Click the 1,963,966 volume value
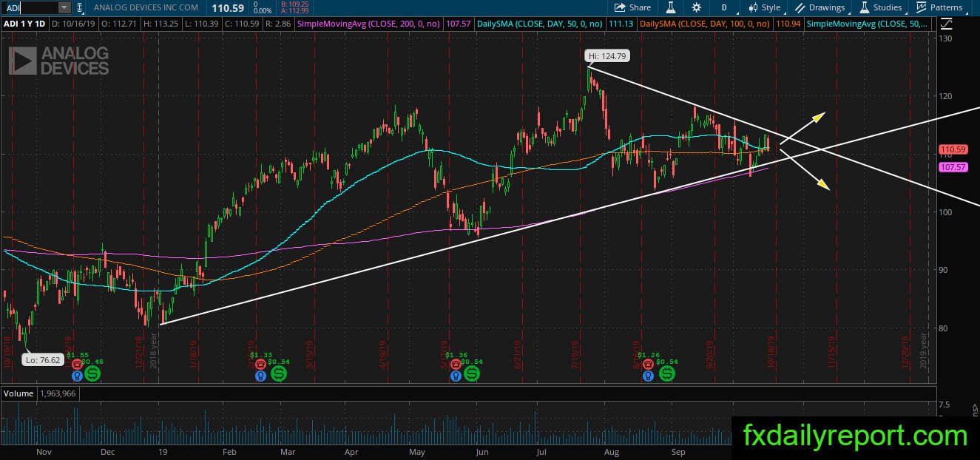980x460 pixels. pos(58,393)
